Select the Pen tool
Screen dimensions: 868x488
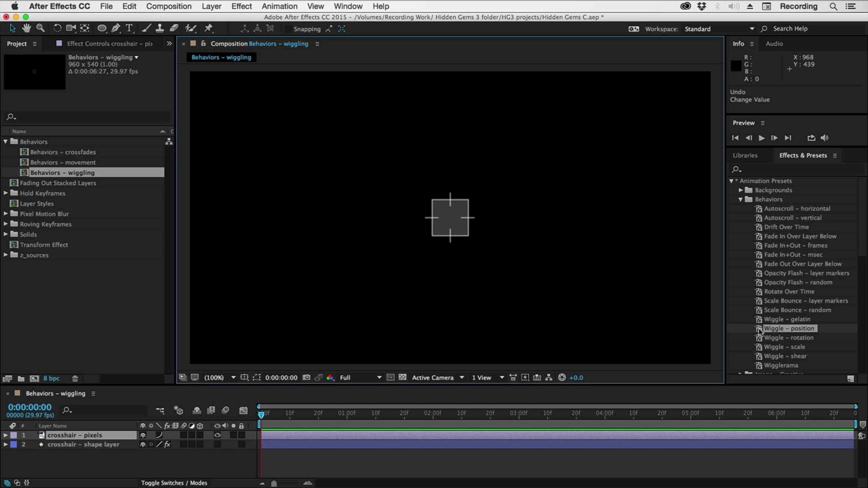116,28
